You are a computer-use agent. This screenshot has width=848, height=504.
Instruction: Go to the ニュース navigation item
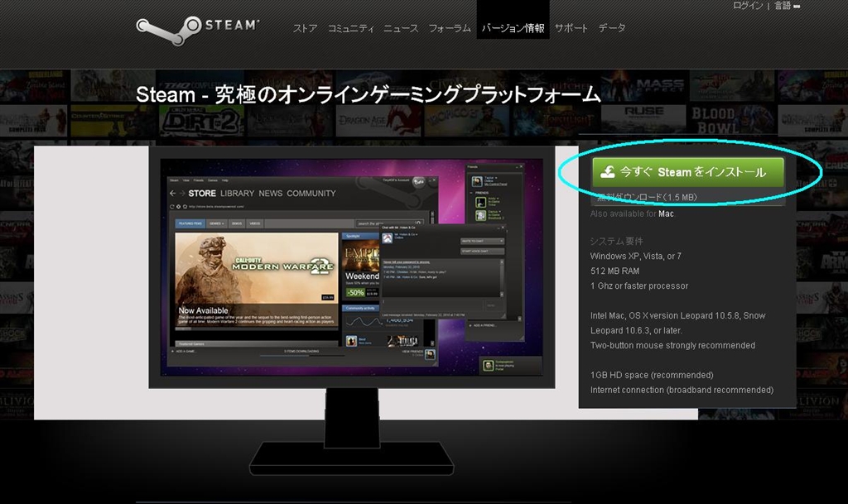(401, 28)
